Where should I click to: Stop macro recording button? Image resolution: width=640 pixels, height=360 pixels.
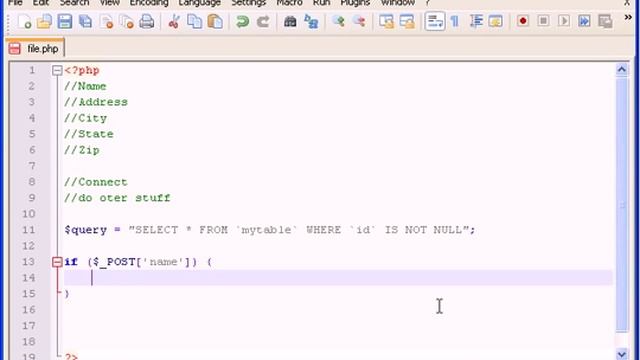543,21
